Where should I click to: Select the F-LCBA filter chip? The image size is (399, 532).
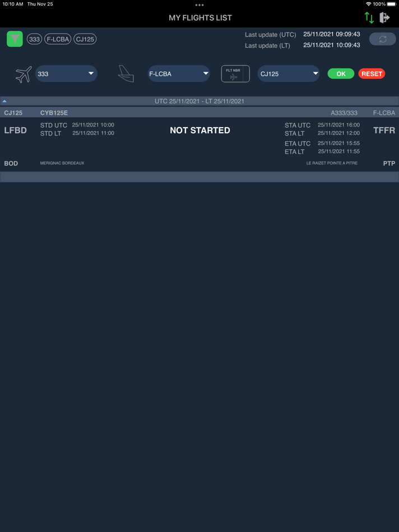click(x=58, y=39)
